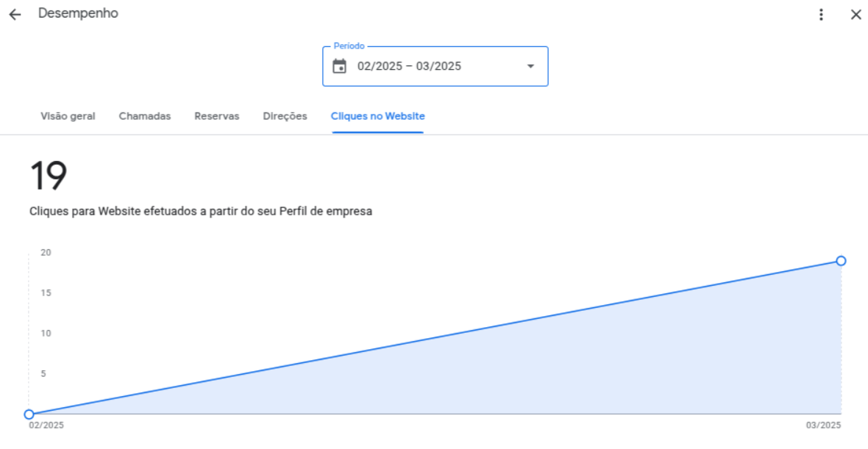
Task: Switch to the Visão geral tab
Action: coord(68,116)
